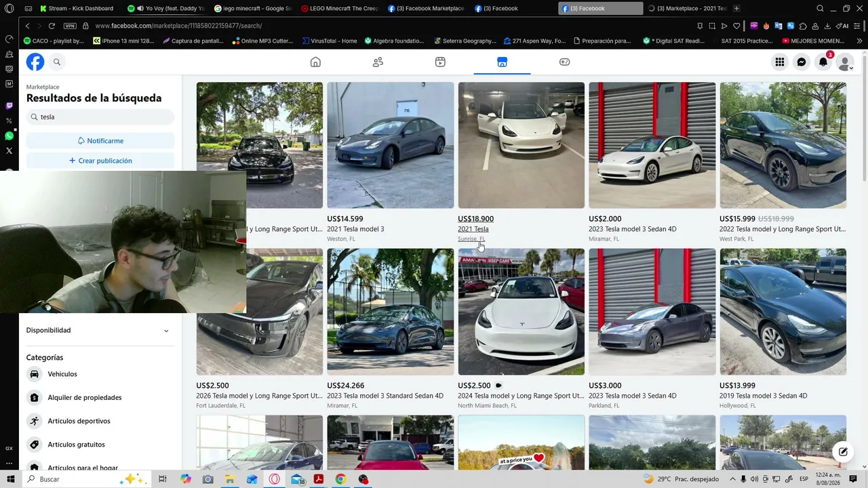Screen dimensions: 868x488
Task: Open the browser extensions cube icon
Action: point(803,26)
